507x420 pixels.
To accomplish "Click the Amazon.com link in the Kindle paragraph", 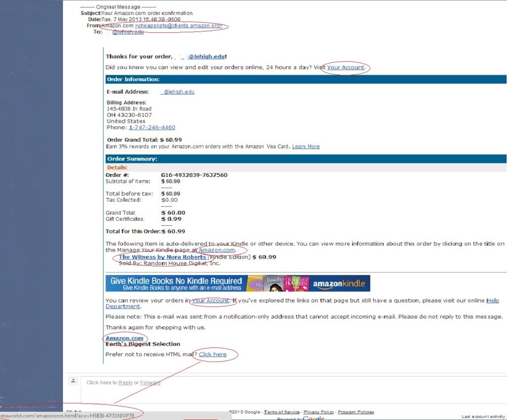I will [x=216, y=250].
